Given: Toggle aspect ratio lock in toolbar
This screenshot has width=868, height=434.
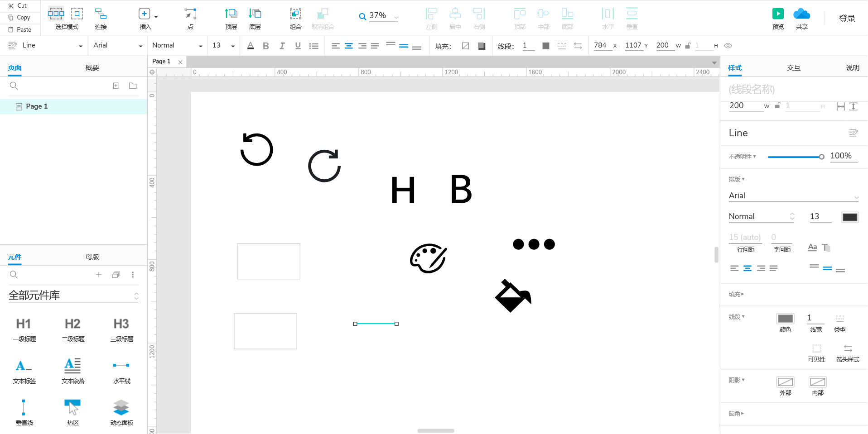Looking at the screenshot, I should click(x=688, y=46).
